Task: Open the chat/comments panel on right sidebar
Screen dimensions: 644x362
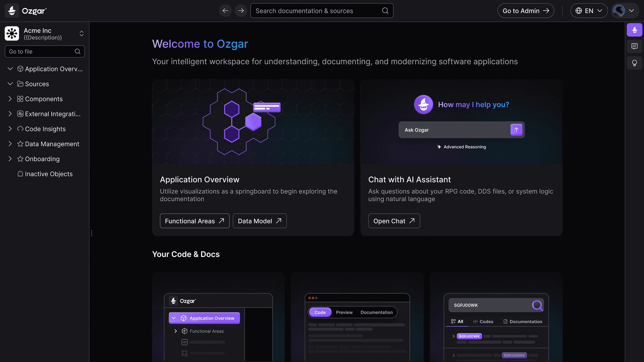Action: tap(634, 46)
